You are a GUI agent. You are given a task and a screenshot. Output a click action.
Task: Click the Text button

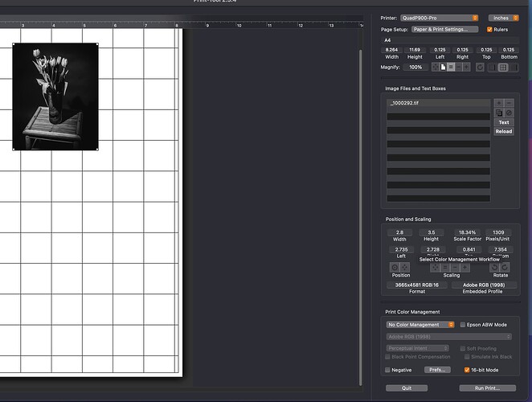pyautogui.click(x=504, y=122)
